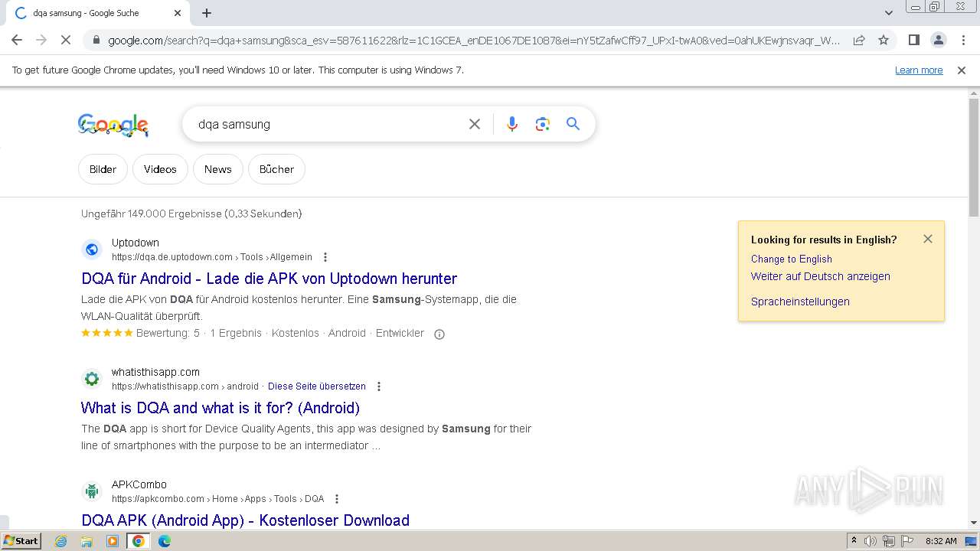Switch to Bücher results tab
This screenshot has width=980, height=551.
[276, 169]
